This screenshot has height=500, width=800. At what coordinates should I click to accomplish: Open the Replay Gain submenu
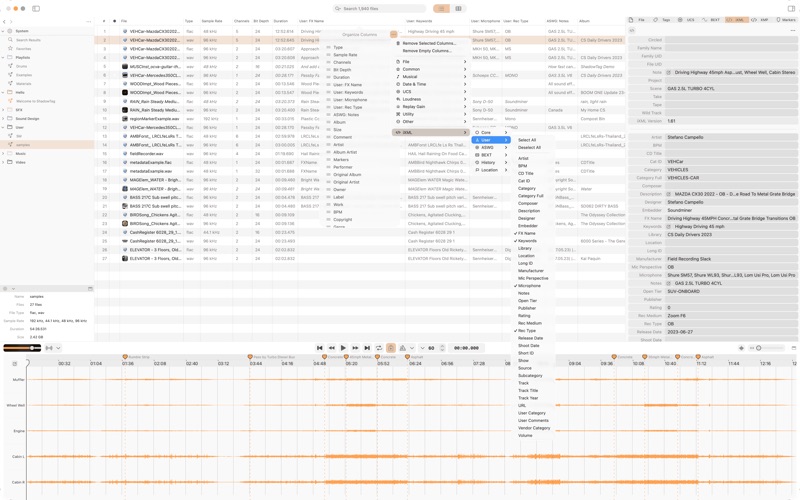(x=431, y=107)
